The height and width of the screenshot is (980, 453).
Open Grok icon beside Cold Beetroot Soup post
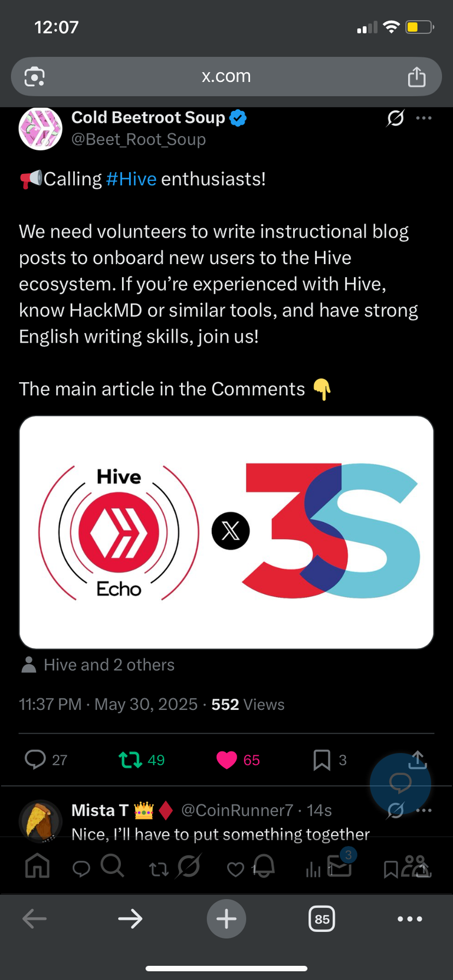395,118
